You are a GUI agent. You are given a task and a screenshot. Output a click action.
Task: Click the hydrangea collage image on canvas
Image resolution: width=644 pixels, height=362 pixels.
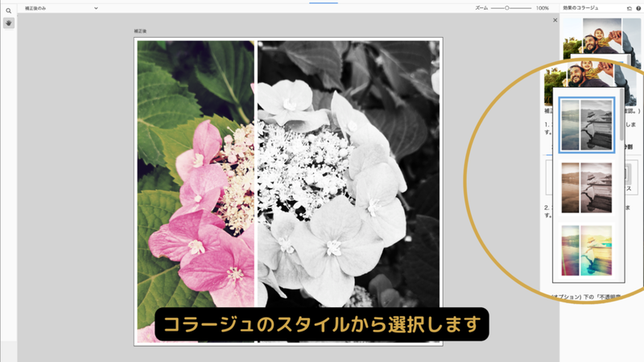(288, 191)
